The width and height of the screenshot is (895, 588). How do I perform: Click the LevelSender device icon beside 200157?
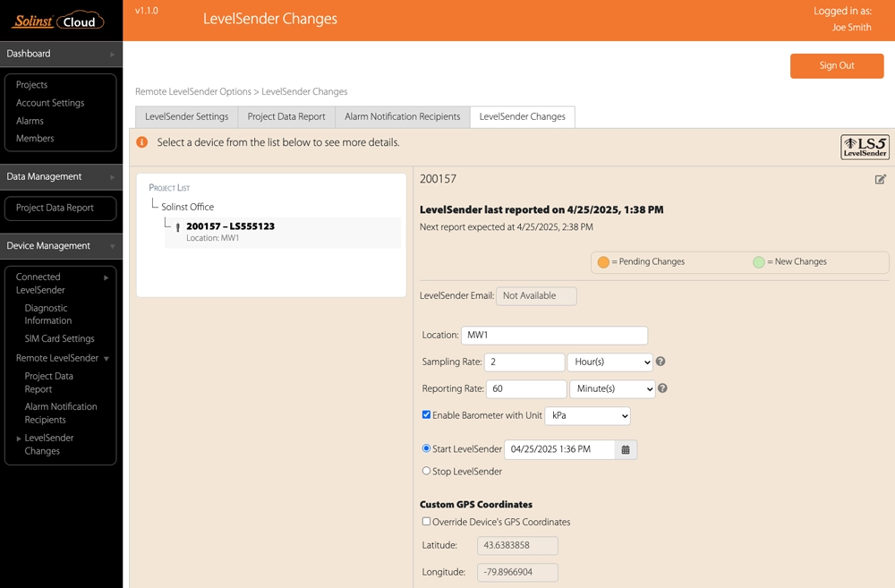(176, 226)
